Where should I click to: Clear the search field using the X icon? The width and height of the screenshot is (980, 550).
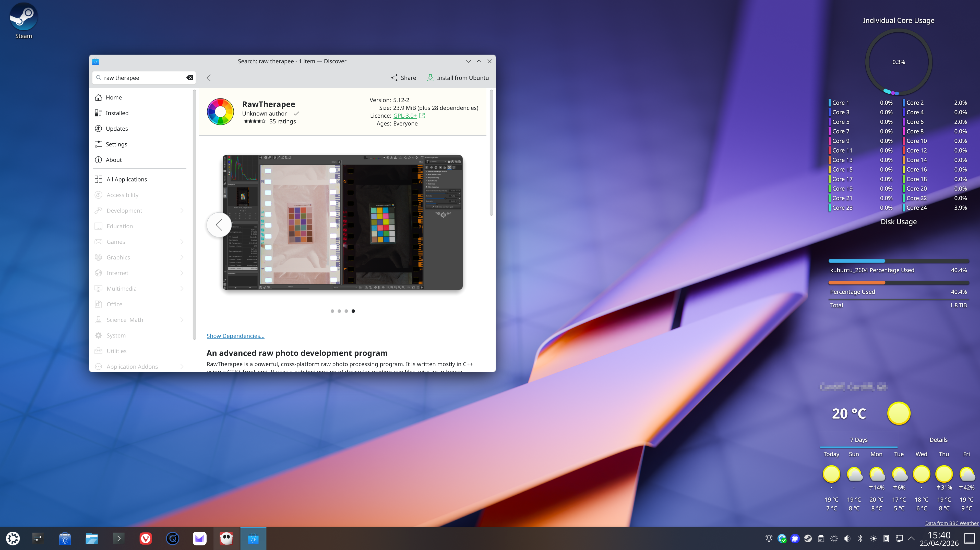pos(189,78)
